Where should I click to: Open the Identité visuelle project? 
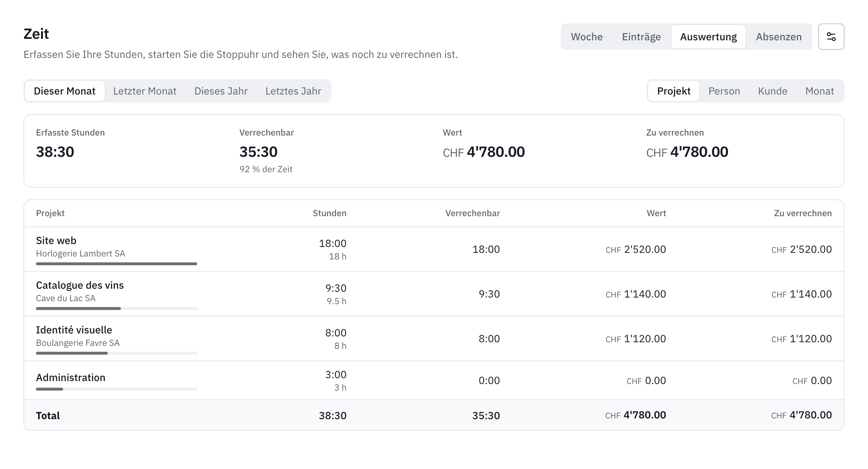tap(434, 339)
